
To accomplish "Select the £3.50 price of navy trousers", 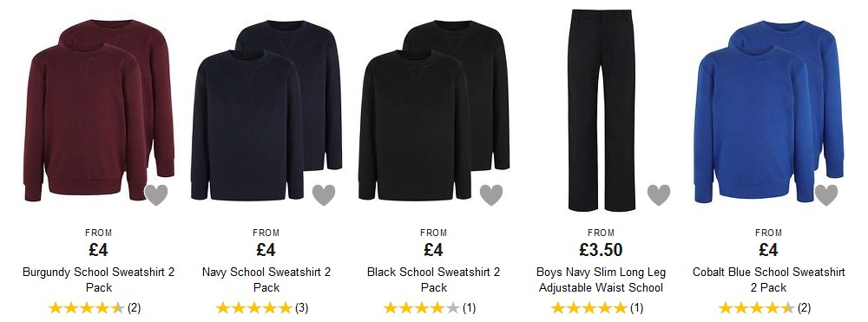I will click(x=602, y=250).
